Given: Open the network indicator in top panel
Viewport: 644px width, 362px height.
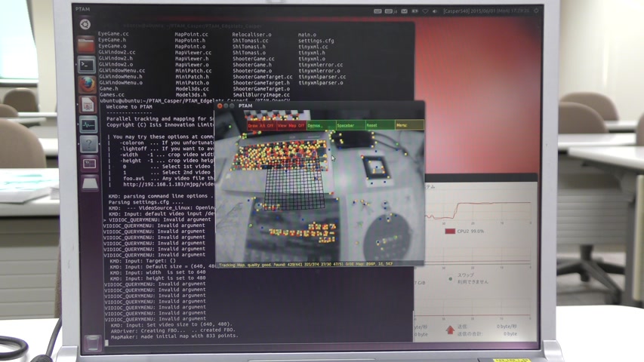Looking at the screenshot, I should point(426,11).
